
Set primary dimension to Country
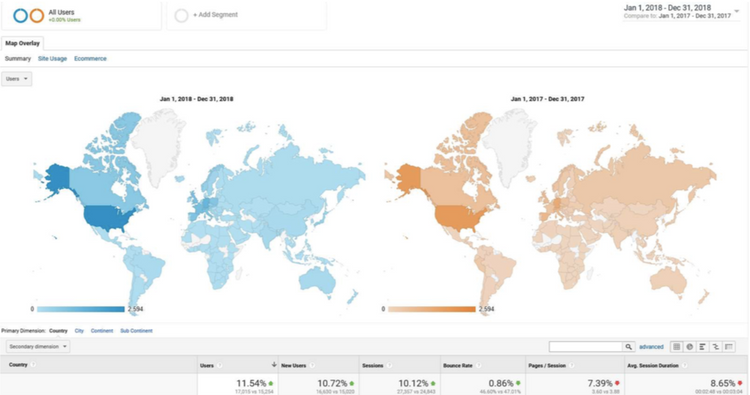pos(58,331)
